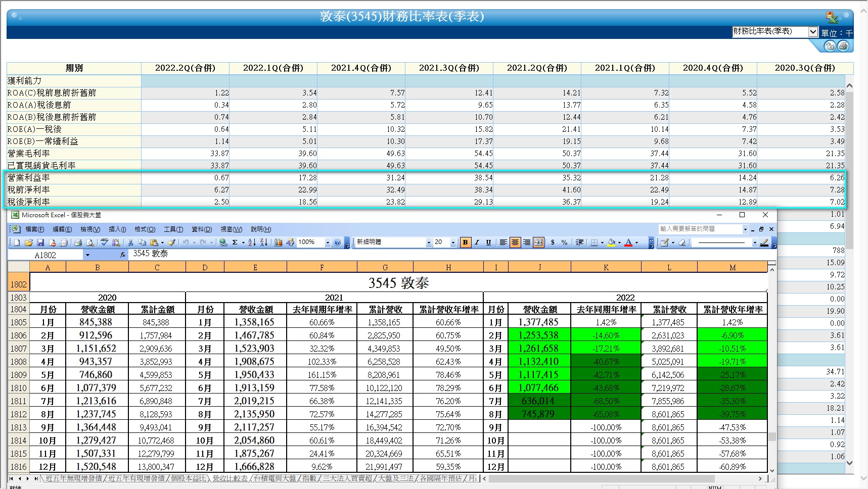The height and width of the screenshot is (489, 868).
Task: Click the printer icon below the report type selector
Action: 843,46
